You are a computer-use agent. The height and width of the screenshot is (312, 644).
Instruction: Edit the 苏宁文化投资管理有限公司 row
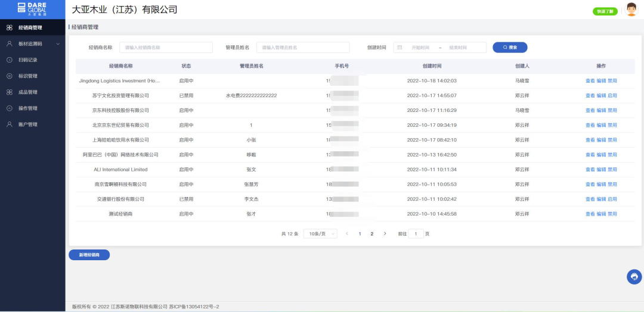[x=601, y=95]
